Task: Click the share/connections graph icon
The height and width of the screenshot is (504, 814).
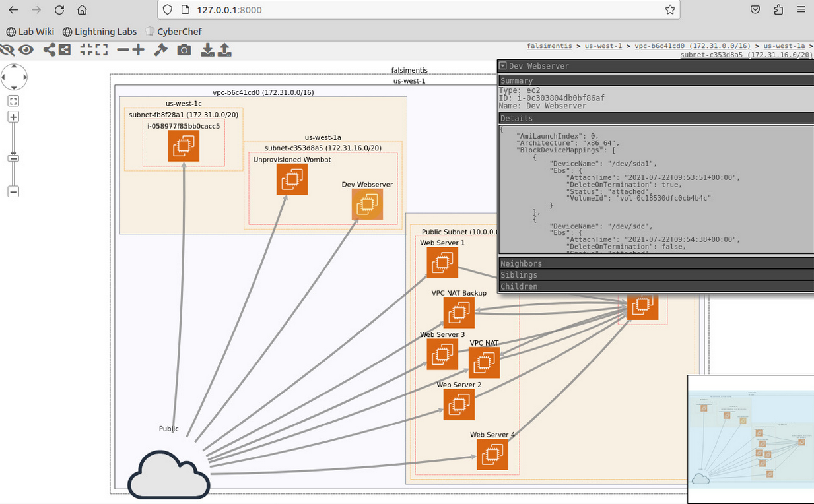Action: [49, 50]
